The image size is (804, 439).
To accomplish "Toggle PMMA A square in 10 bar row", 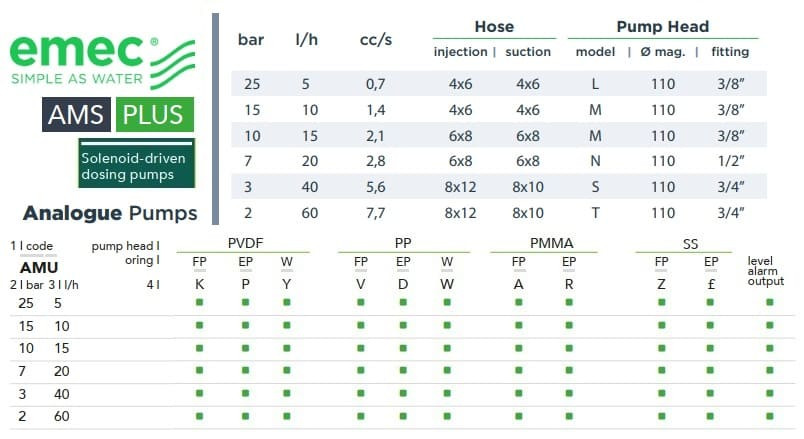I will (519, 348).
